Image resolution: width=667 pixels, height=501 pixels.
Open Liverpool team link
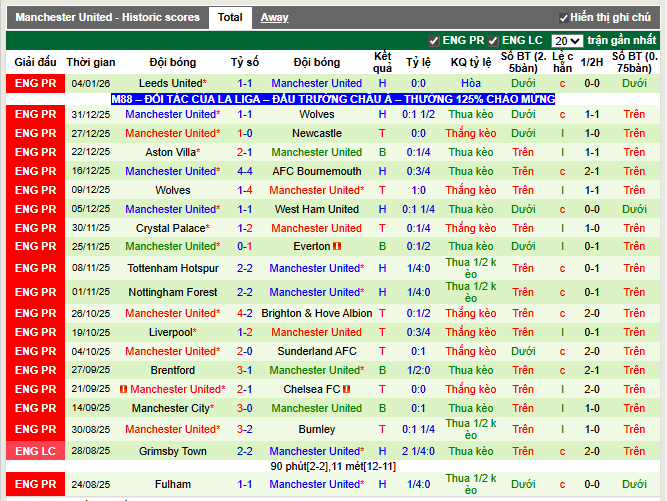pos(173,332)
